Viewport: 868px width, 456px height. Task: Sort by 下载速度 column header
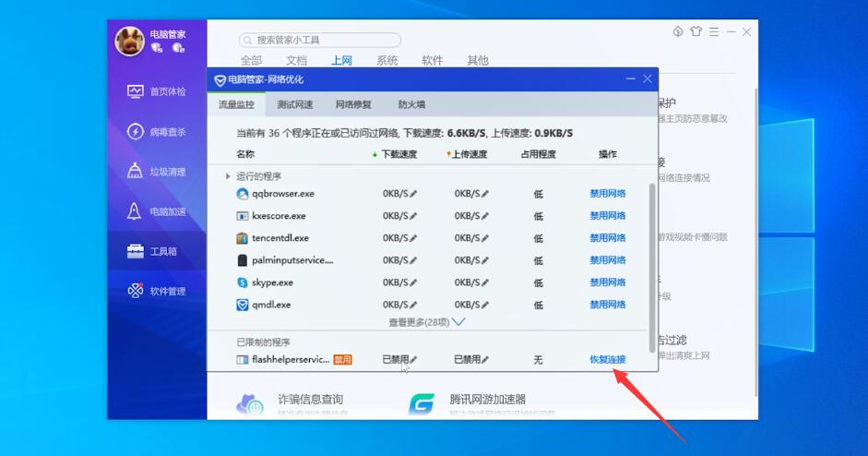tap(395, 154)
